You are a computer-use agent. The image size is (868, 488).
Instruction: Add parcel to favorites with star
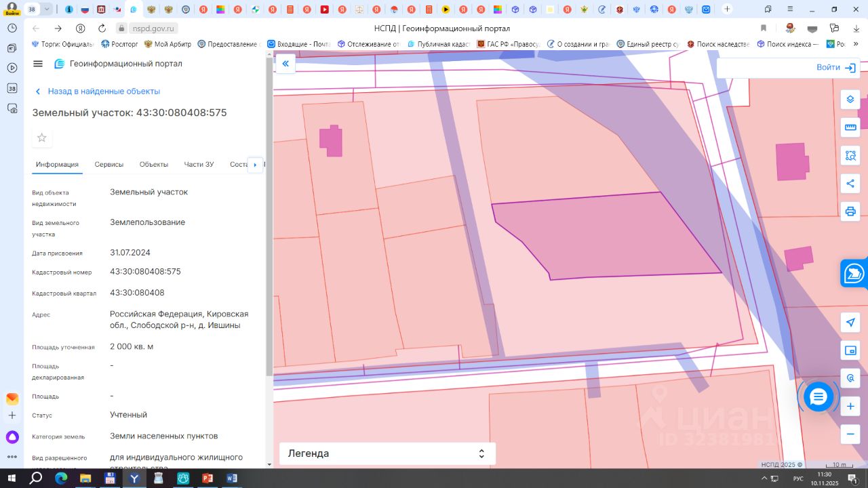(x=42, y=138)
